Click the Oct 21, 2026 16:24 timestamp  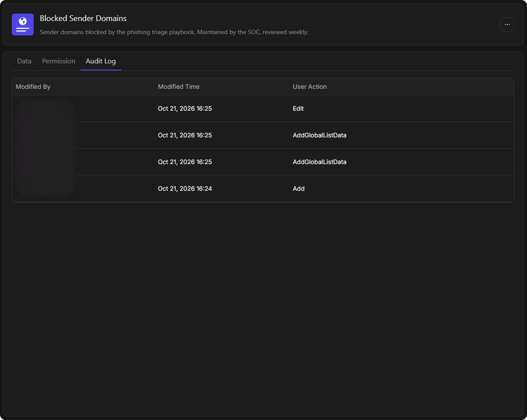pos(185,189)
